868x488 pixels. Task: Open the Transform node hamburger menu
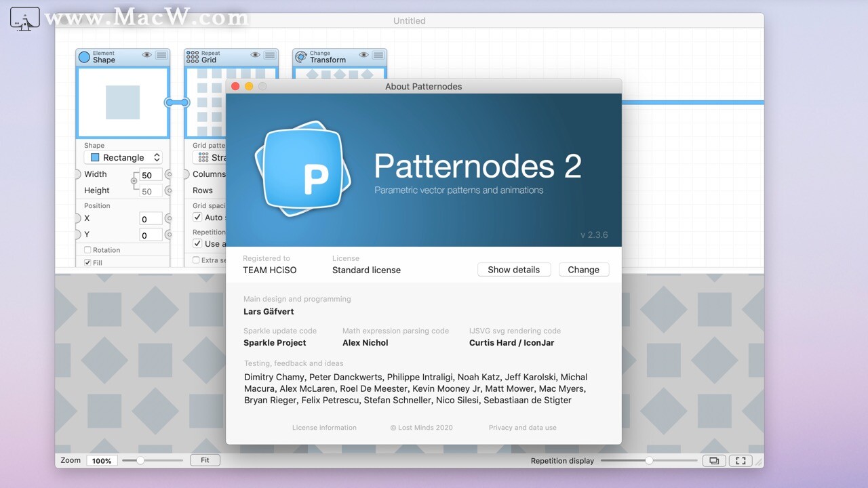pos(378,55)
